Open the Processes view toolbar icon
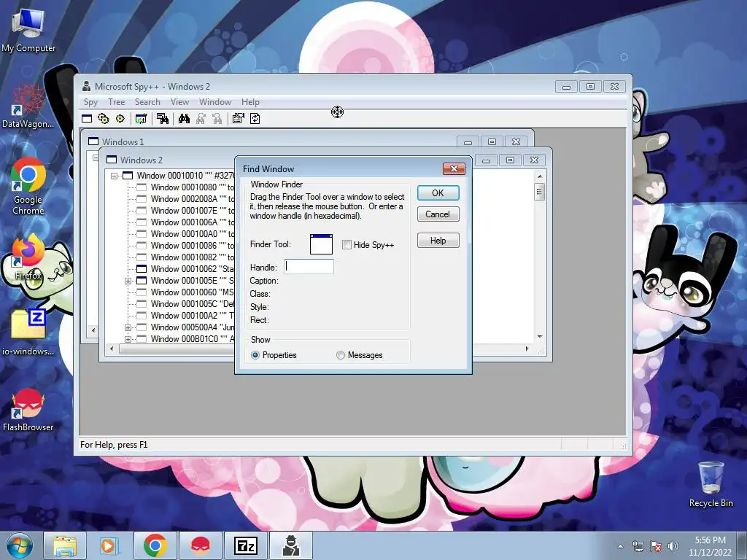The image size is (747, 560). click(104, 119)
